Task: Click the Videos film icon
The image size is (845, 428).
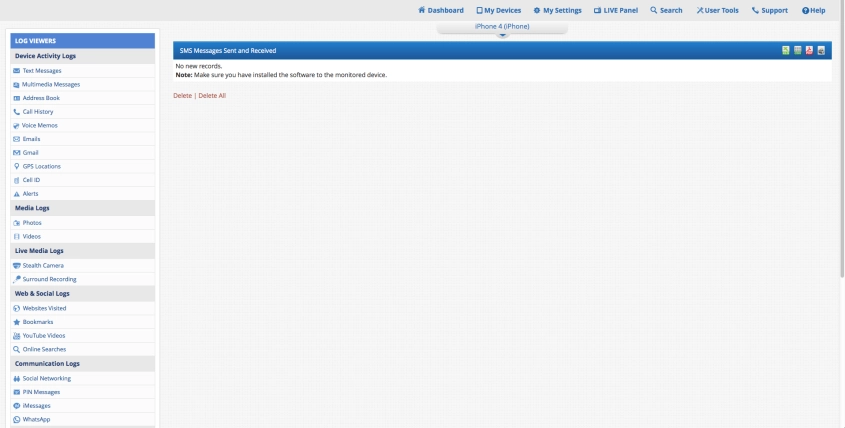Action: tap(17, 237)
